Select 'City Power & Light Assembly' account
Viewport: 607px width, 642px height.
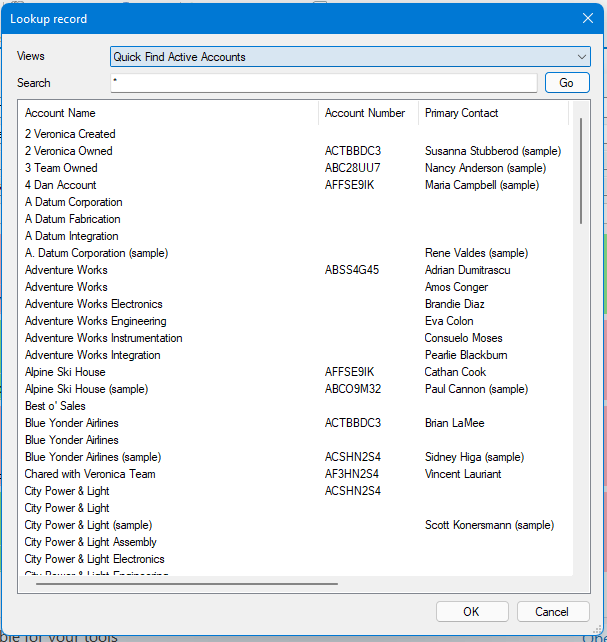pyautogui.click(x=90, y=542)
